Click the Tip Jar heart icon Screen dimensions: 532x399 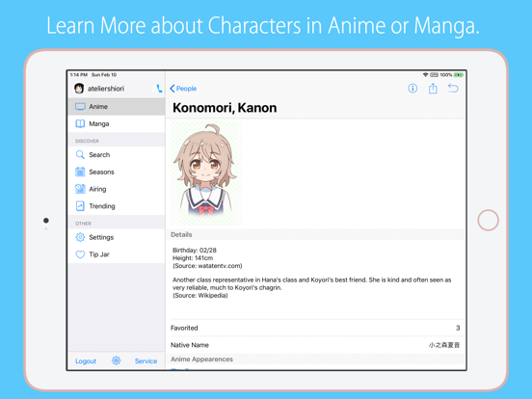click(80, 254)
